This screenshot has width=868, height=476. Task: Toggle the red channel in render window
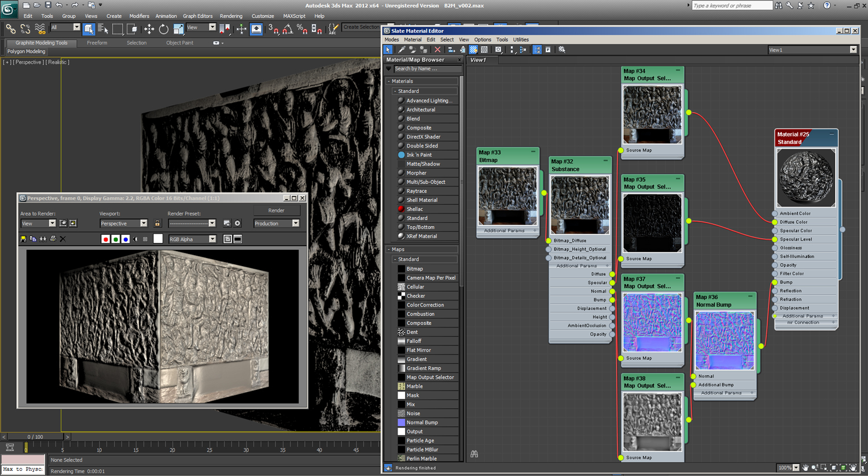(x=105, y=239)
